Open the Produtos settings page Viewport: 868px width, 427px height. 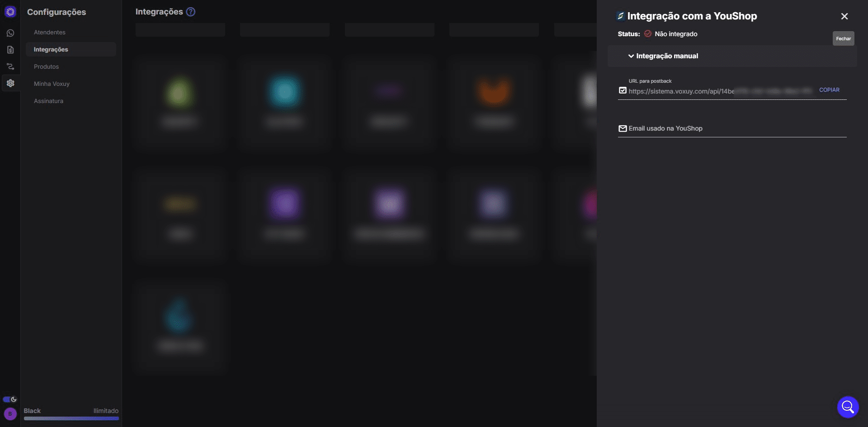click(47, 66)
